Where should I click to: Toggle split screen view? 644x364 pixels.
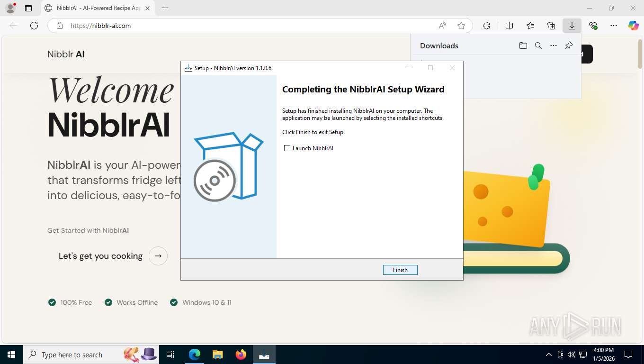point(509,26)
